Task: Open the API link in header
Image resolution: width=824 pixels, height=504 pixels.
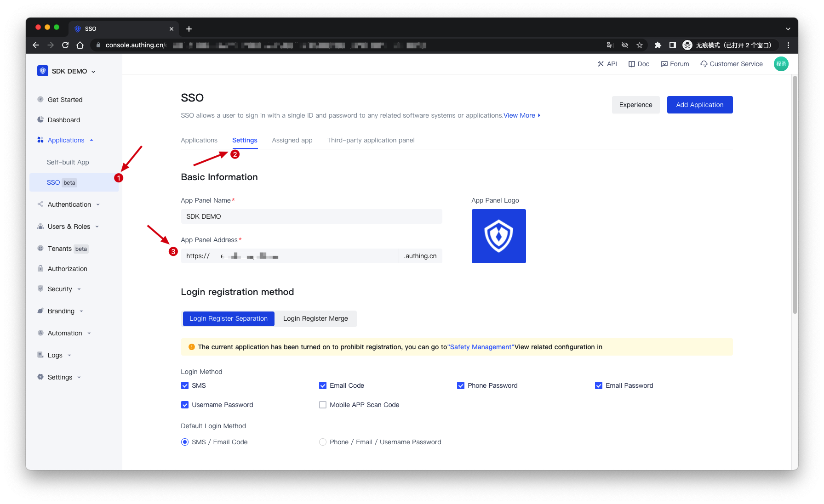Action: 607,64
